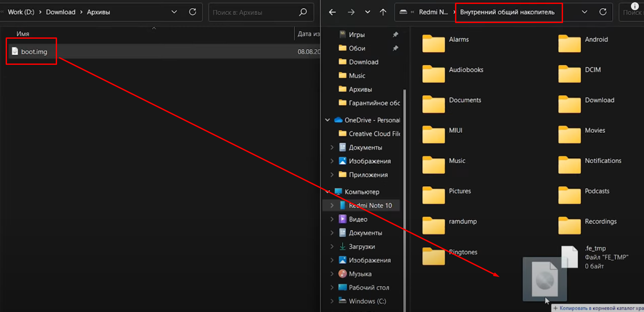Screen dimensions: 644x312
Task: Refresh the Redmi Note internal storage view
Action: (x=603, y=12)
